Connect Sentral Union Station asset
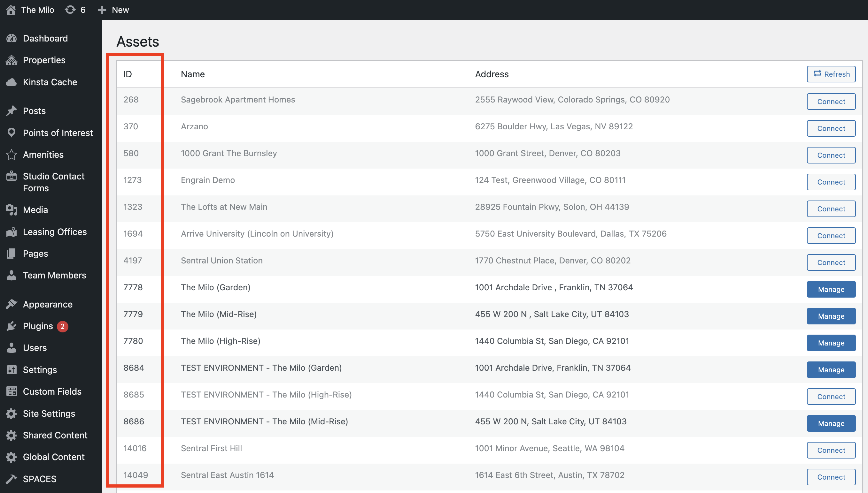 click(831, 262)
